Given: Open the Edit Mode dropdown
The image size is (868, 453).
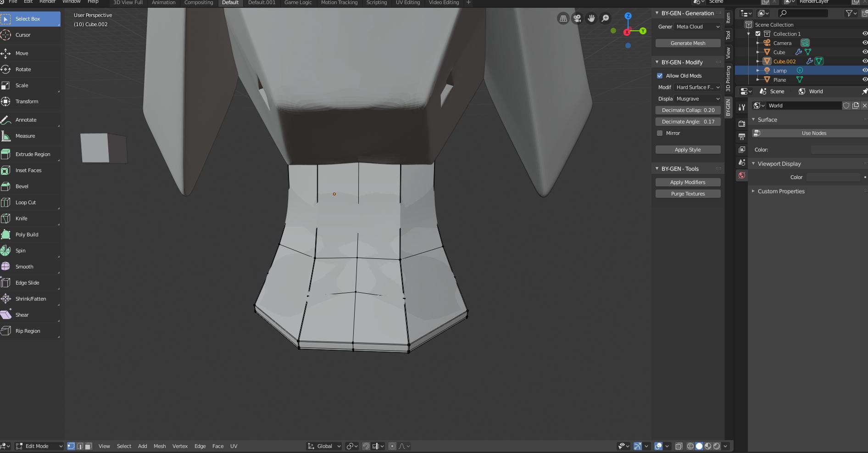Looking at the screenshot, I should tap(39, 446).
